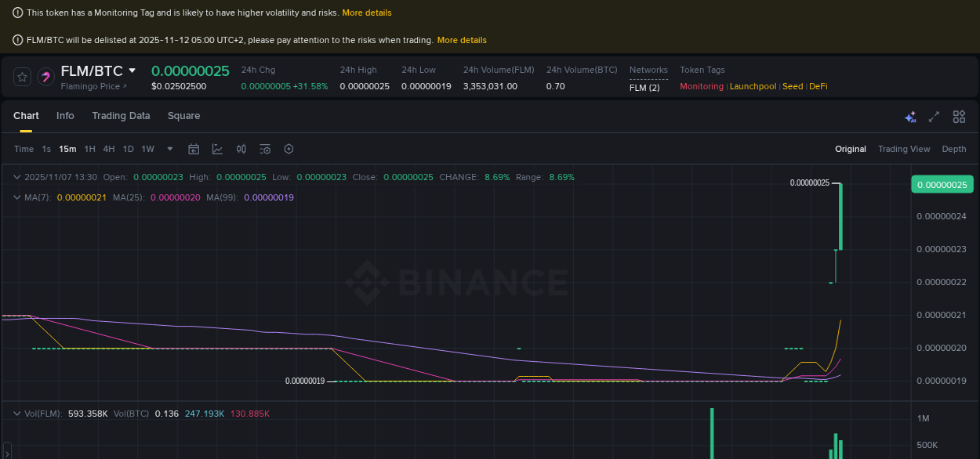Image resolution: width=980 pixels, height=459 pixels.
Task: Open candlestick display settings icon
Action: [x=241, y=149]
